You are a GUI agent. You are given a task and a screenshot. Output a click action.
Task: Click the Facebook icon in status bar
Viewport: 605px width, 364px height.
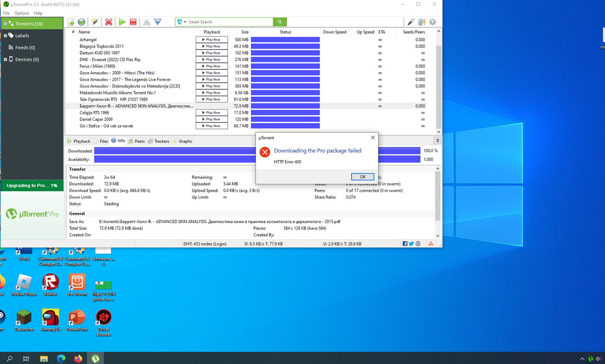405,244
